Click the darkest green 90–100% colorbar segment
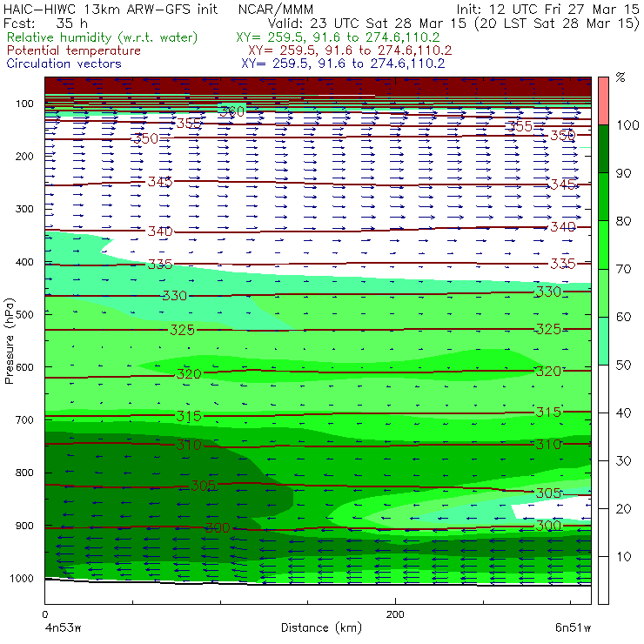This screenshot has height=644, width=644. point(603,149)
